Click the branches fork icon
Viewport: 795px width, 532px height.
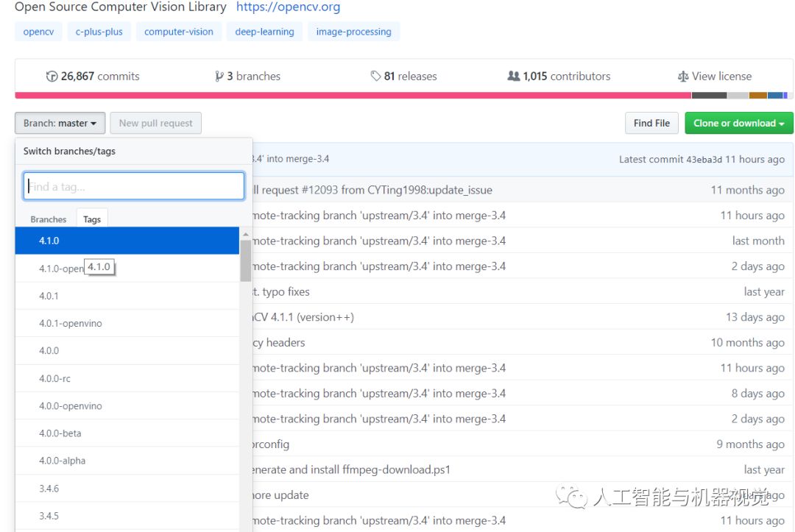click(x=219, y=77)
